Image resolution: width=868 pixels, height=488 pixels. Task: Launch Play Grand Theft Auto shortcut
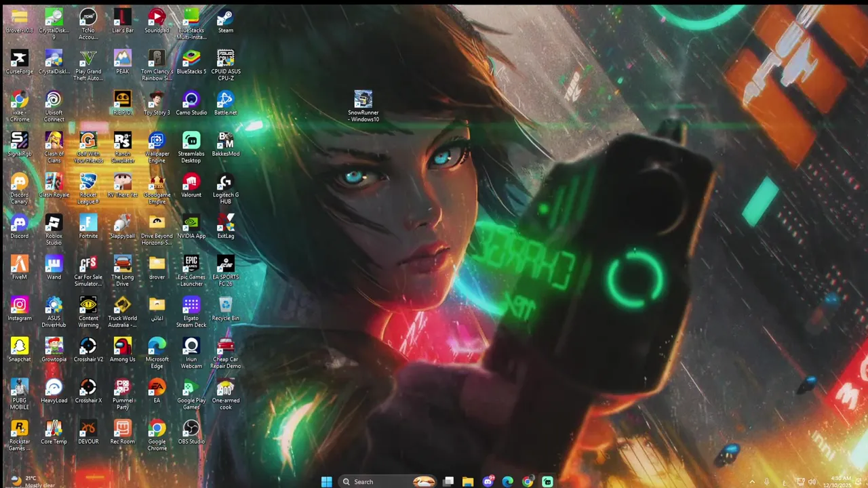pyautogui.click(x=88, y=66)
